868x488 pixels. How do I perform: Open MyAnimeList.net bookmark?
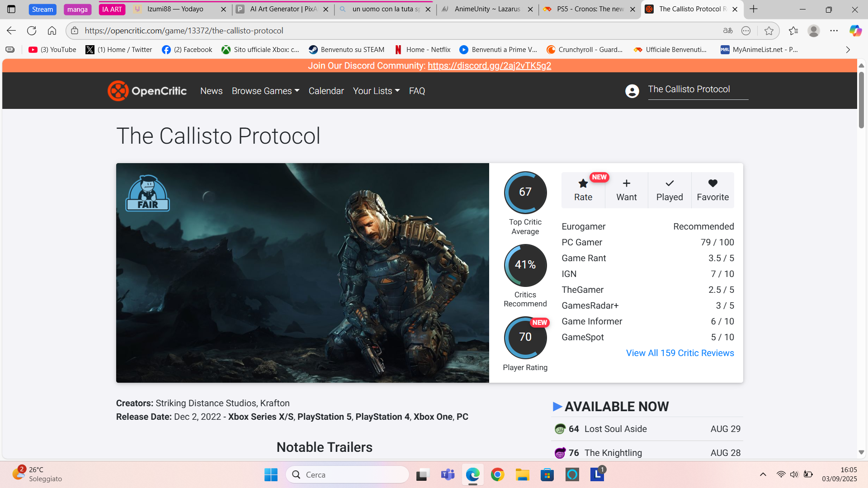759,50
